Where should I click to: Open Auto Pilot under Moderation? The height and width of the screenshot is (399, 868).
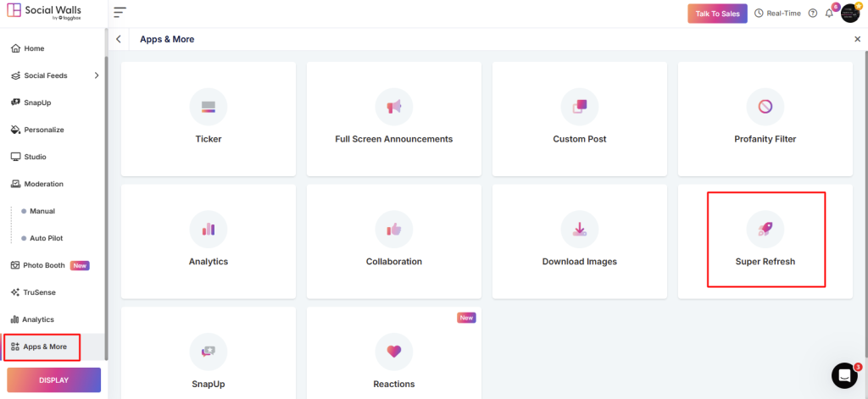pyautogui.click(x=46, y=238)
